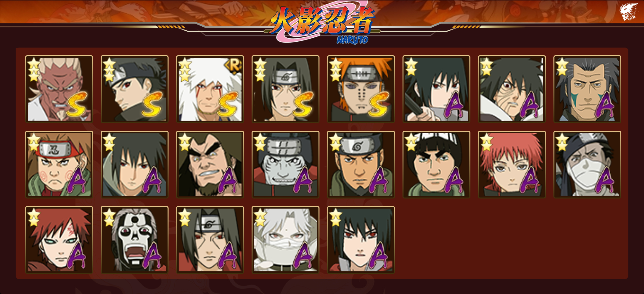Choose the white-haired Jiraiya S-rank card

(x=210, y=89)
